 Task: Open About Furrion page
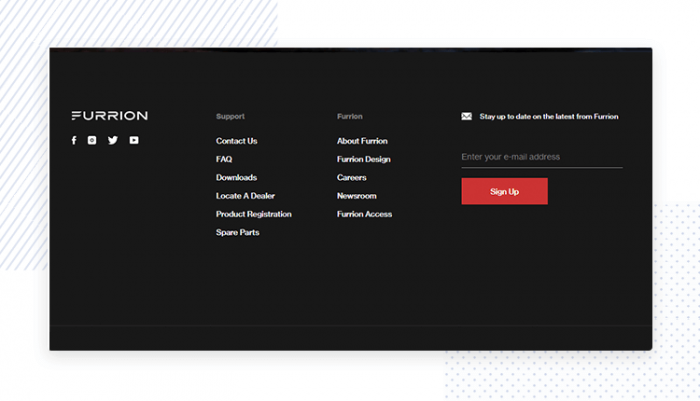[362, 141]
